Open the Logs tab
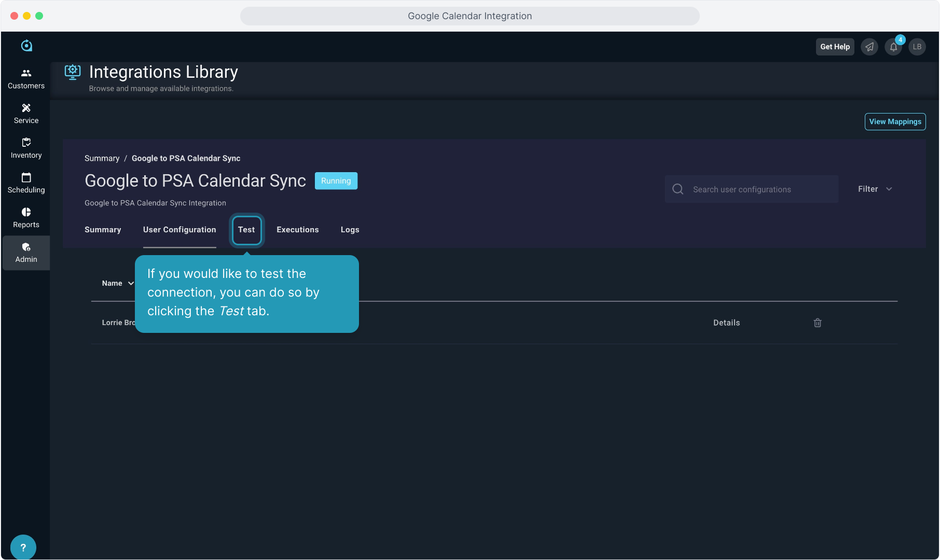 click(x=350, y=230)
